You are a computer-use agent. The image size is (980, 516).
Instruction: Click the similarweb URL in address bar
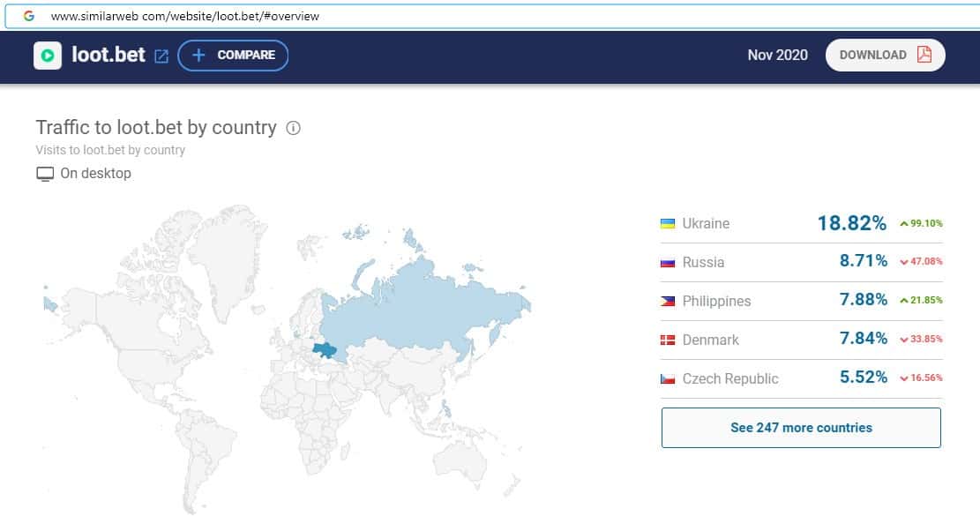click(185, 16)
